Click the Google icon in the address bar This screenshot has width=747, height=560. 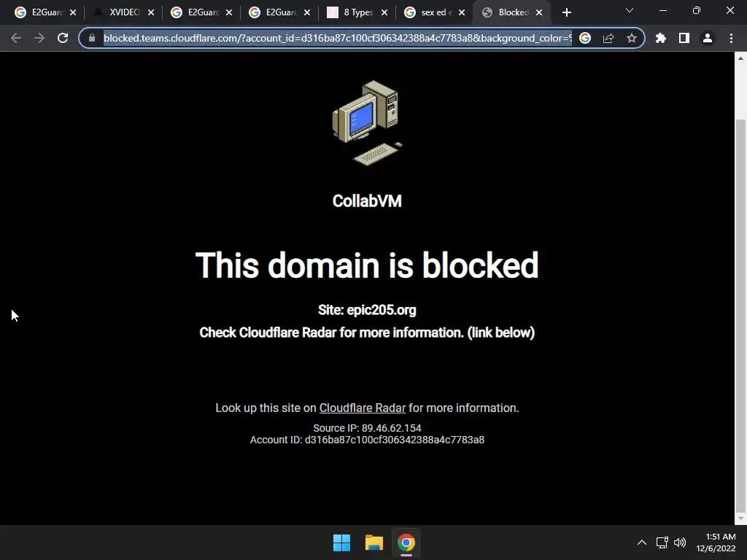pos(584,38)
